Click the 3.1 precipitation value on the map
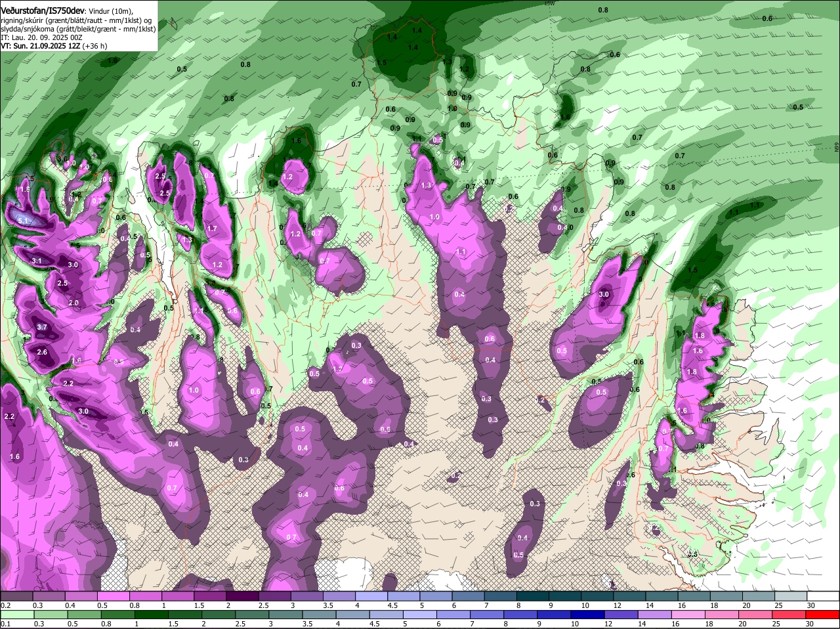The image size is (840, 629). click(x=37, y=261)
